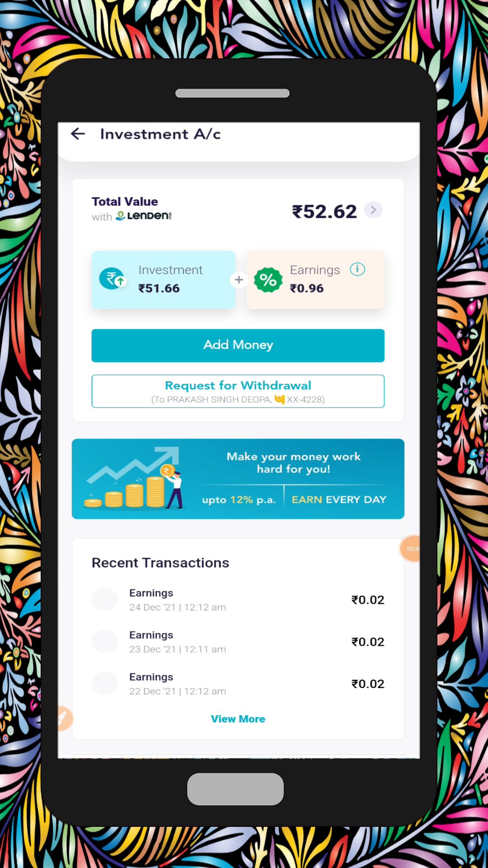
Task: Click the rupee investment icon
Action: point(112,279)
